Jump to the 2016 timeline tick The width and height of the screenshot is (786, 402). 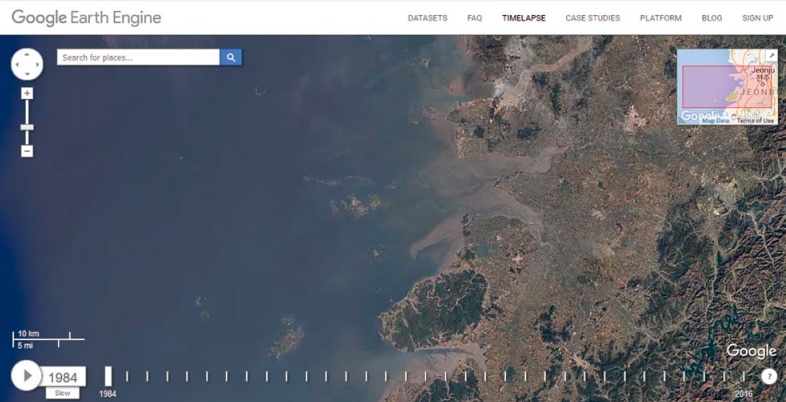click(x=743, y=376)
